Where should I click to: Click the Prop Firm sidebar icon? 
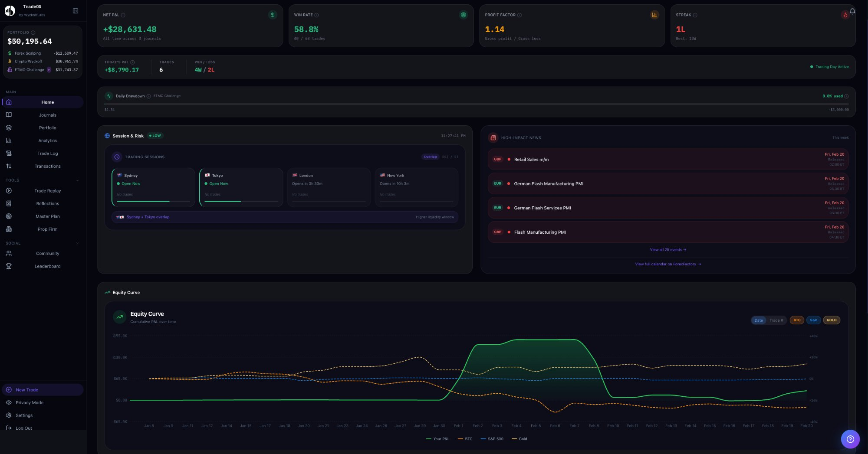(9, 229)
